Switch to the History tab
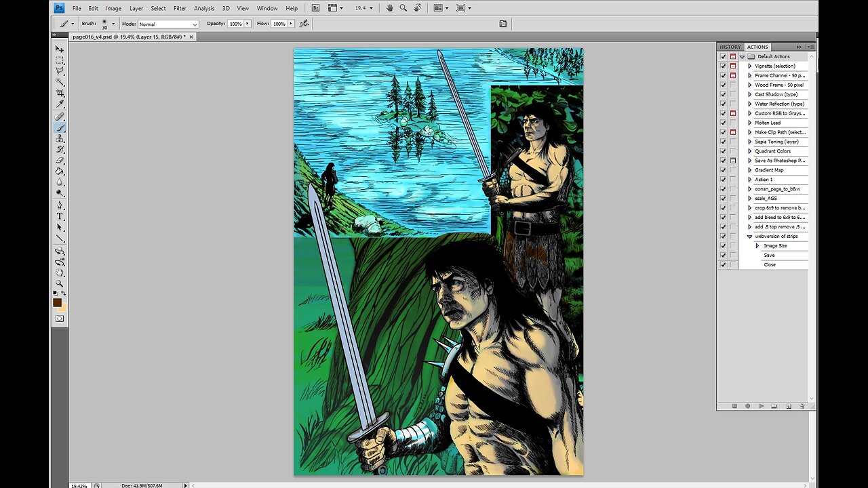The height and width of the screenshot is (488, 868). pyautogui.click(x=730, y=47)
